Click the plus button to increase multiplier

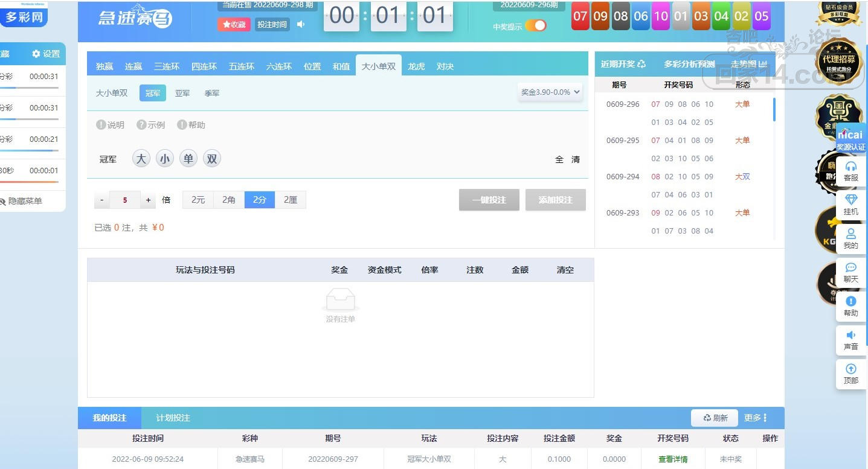[x=149, y=200]
